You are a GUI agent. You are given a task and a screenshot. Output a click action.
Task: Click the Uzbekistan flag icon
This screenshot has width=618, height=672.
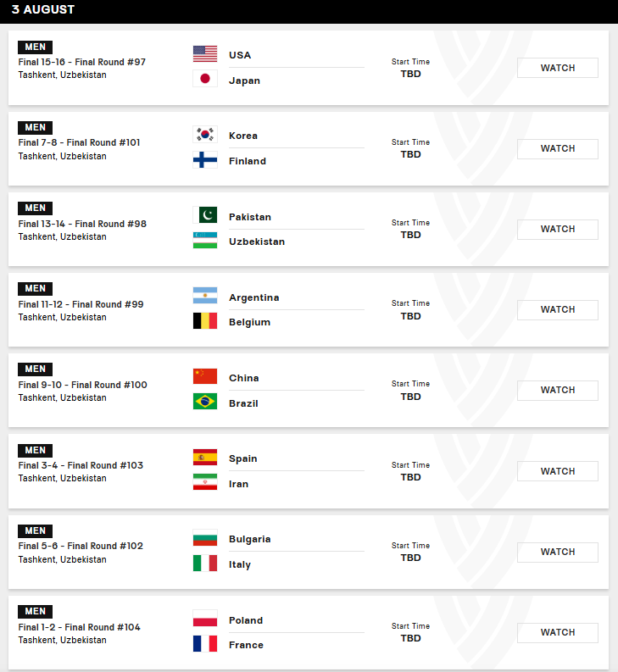[205, 241]
